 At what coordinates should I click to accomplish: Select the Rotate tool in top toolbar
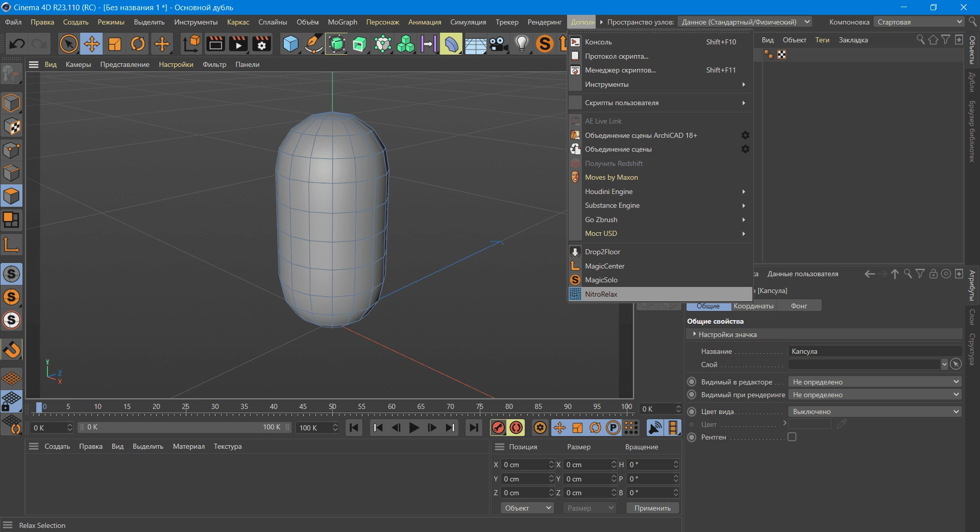[x=138, y=44]
